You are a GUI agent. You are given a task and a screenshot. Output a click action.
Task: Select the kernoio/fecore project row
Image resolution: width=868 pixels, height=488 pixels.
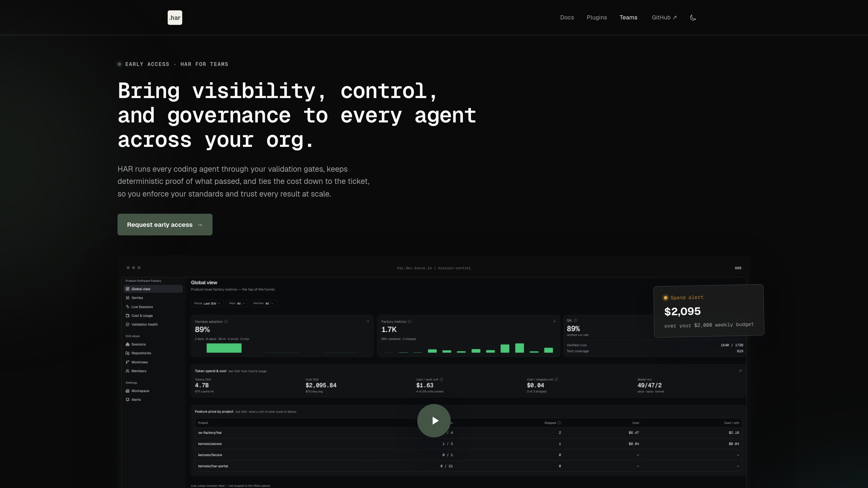[x=468, y=455]
